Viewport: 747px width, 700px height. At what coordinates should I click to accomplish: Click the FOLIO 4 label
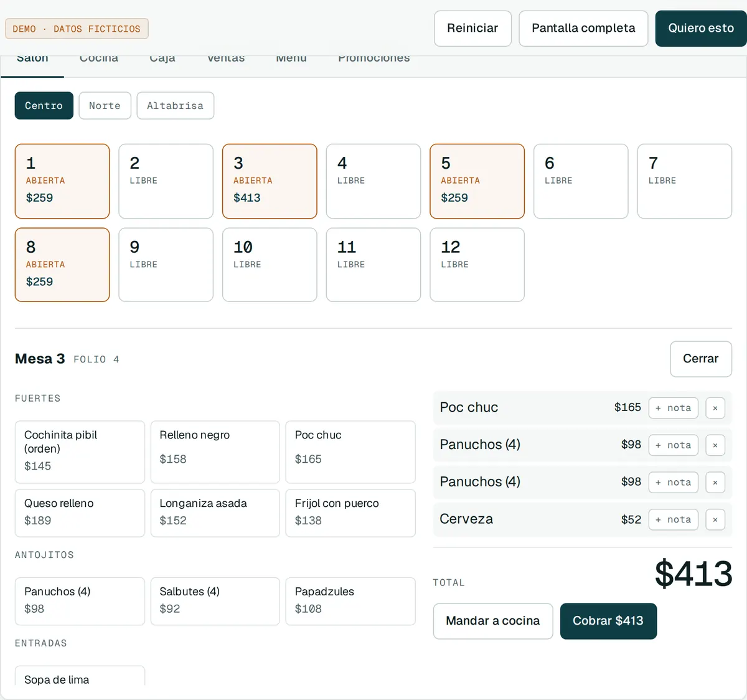96,359
